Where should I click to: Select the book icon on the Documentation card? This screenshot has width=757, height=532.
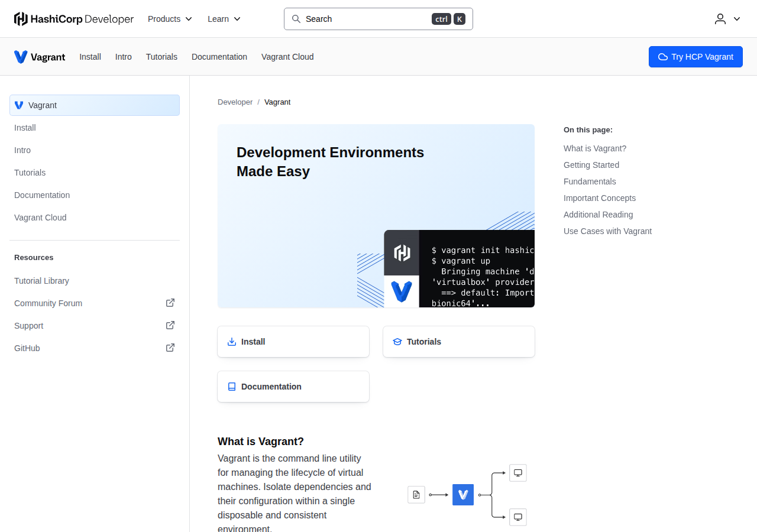click(232, 387)
